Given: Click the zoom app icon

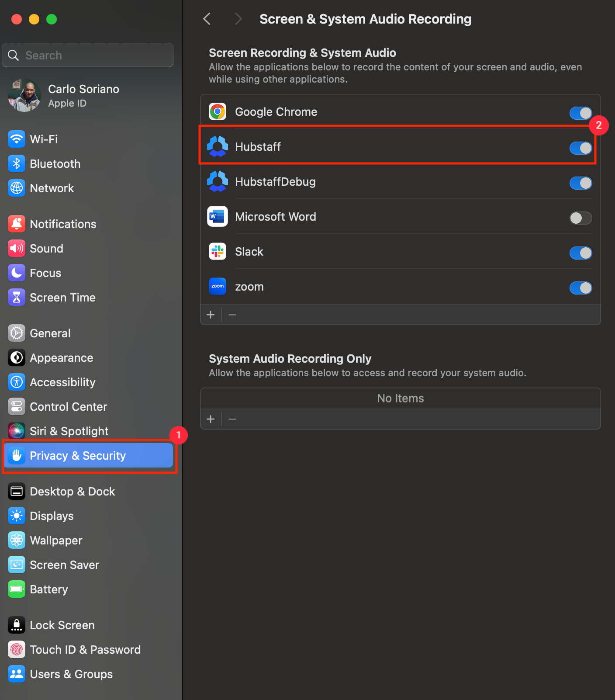Looking at the screenshot, I should pos(218,287).
